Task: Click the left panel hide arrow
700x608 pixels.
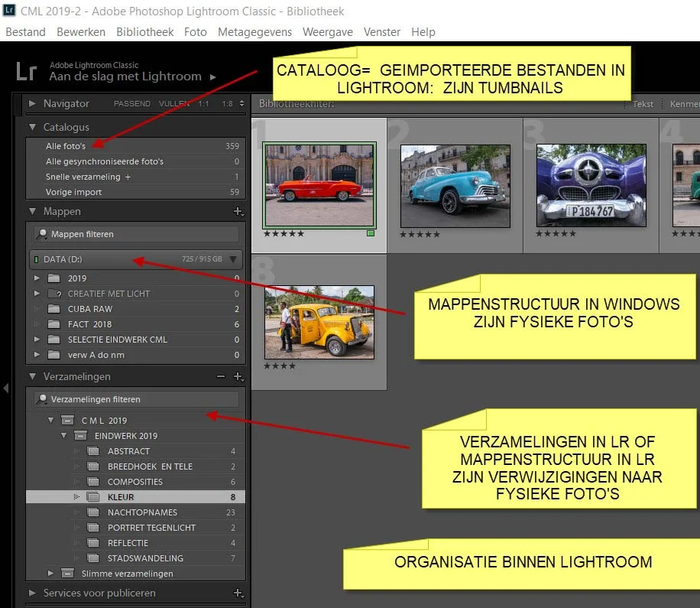Action: tap(6, 388)
